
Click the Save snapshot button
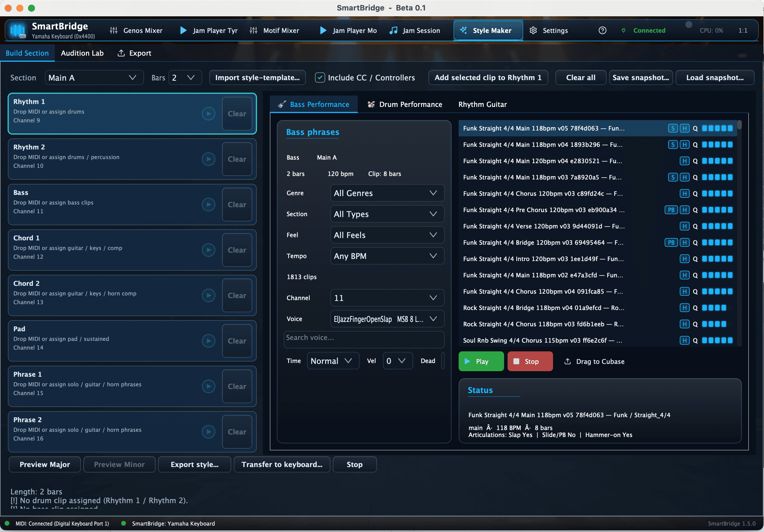click(x=640, y=78)
